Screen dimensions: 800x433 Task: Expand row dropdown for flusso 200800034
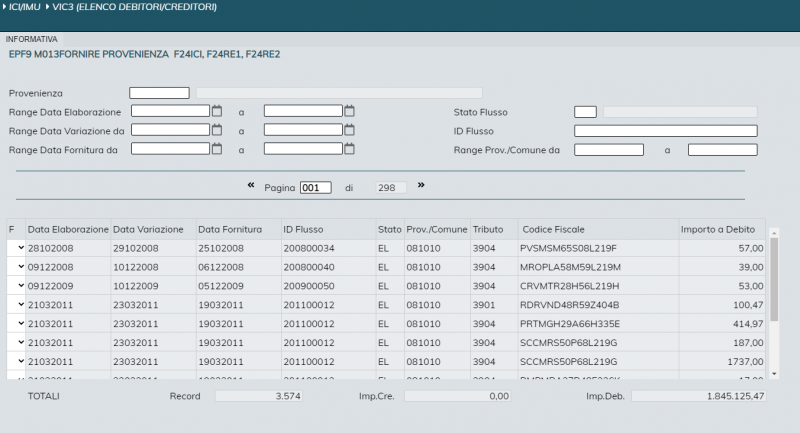tap(20, 248)
